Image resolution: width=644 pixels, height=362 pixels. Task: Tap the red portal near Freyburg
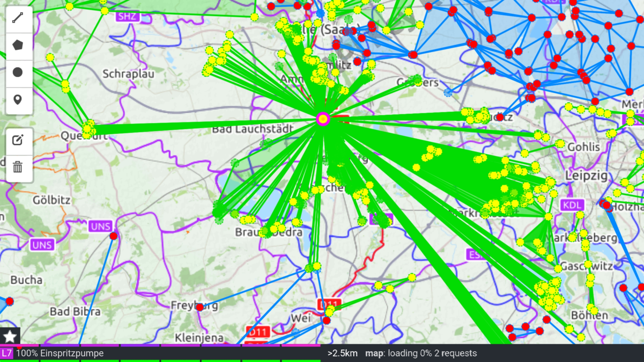(x=200, y=307)
